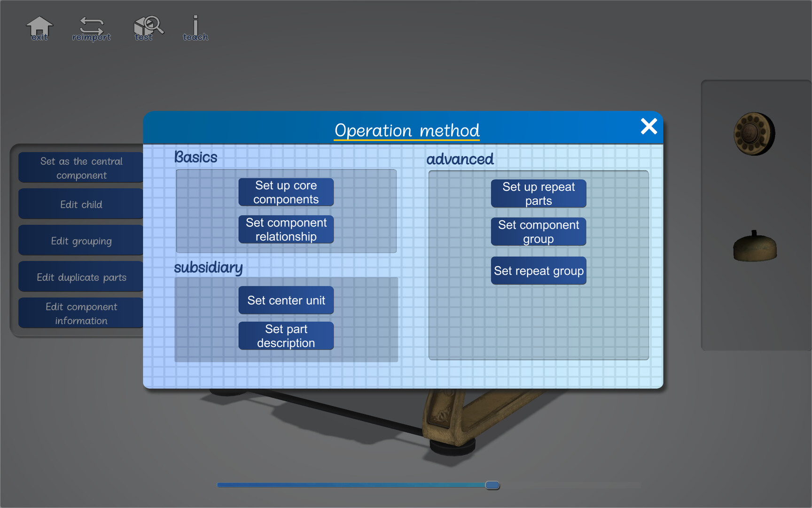Click the reimport arrows icon
This screenshot has height=508, width=812.
[91, 29]
